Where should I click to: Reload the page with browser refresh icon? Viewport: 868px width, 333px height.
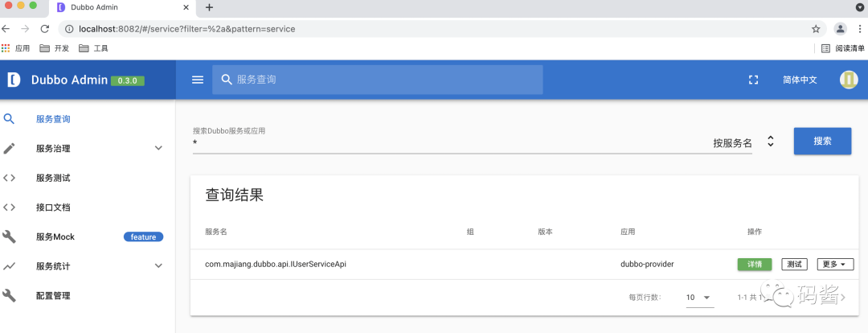[x=45, y=28]
